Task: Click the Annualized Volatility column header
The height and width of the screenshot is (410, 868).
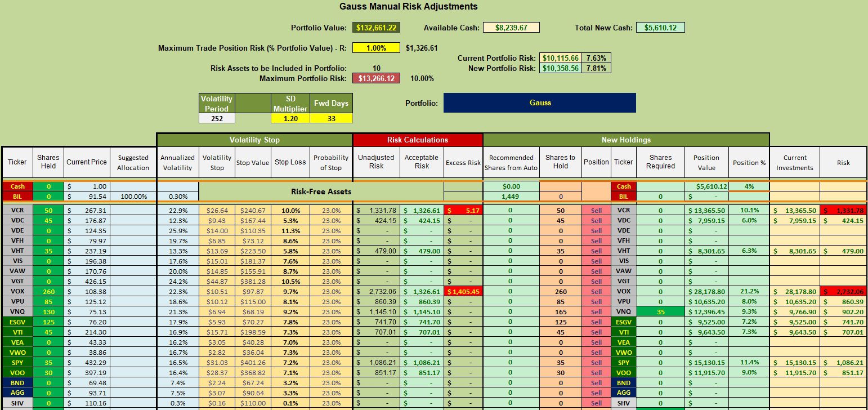Action: point(177,162)
